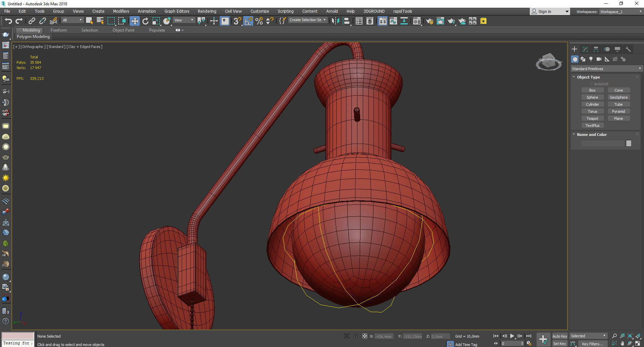
Task: Open the Standard Primitives dropdown
Action: click(x=607, y=69)
